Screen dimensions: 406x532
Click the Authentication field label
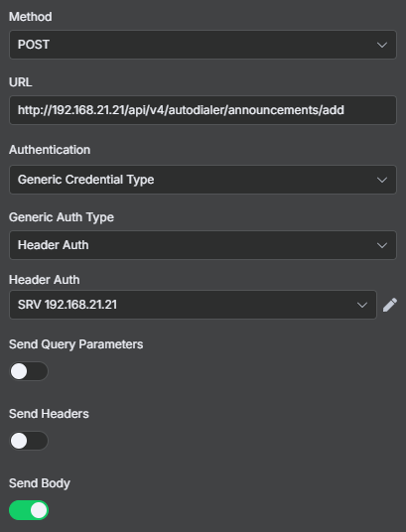[x=50, y=150]
